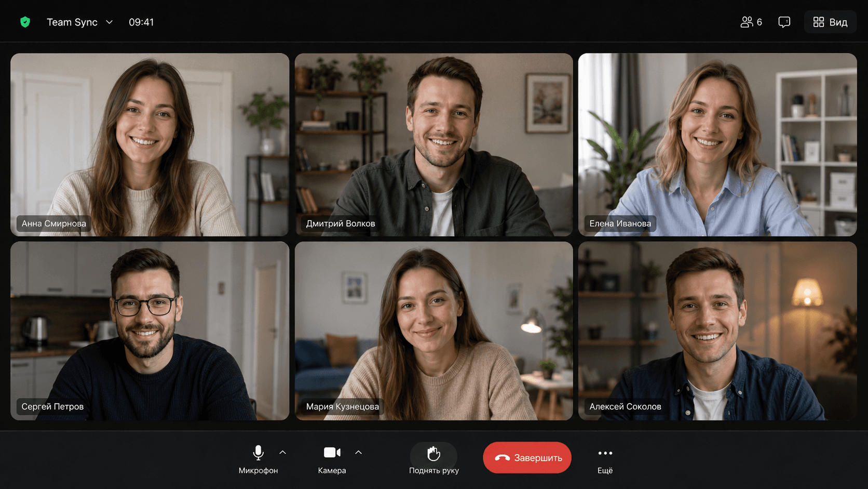This screenshot has height=489, width=868.
Task: Turn off video with Камера icon
Action: click(332, 453)
